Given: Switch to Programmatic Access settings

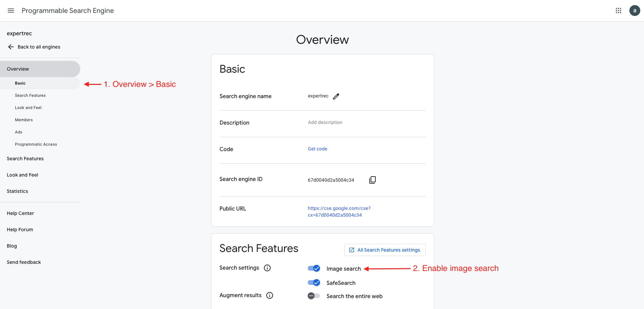Looking at the screenshot, I should (36, 144).
